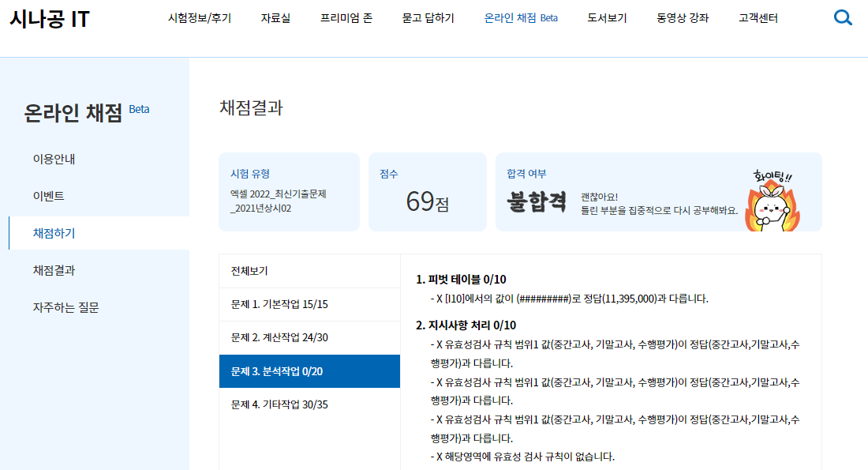Go to 프리미엄 존 menu
The height and width of the screenshot is (470, 868).
(346, 18)
